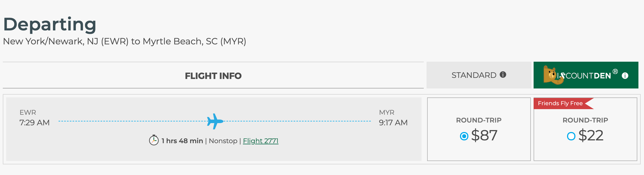
Task: Click the Departing heading
Action: tap(50, 24)
